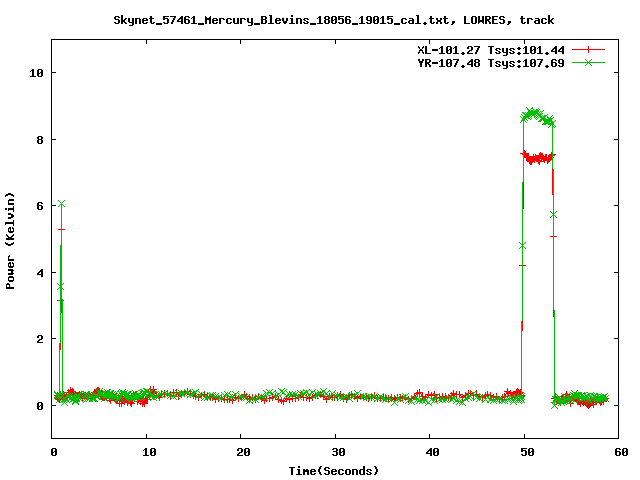
Task: Click the plot title Skynet_57461_Mercury_Blevins text
Action: (333, 20)
